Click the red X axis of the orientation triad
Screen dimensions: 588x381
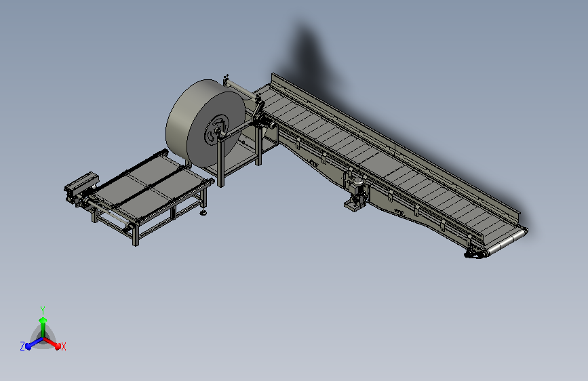pyautogui.click(x=52, y=343)
